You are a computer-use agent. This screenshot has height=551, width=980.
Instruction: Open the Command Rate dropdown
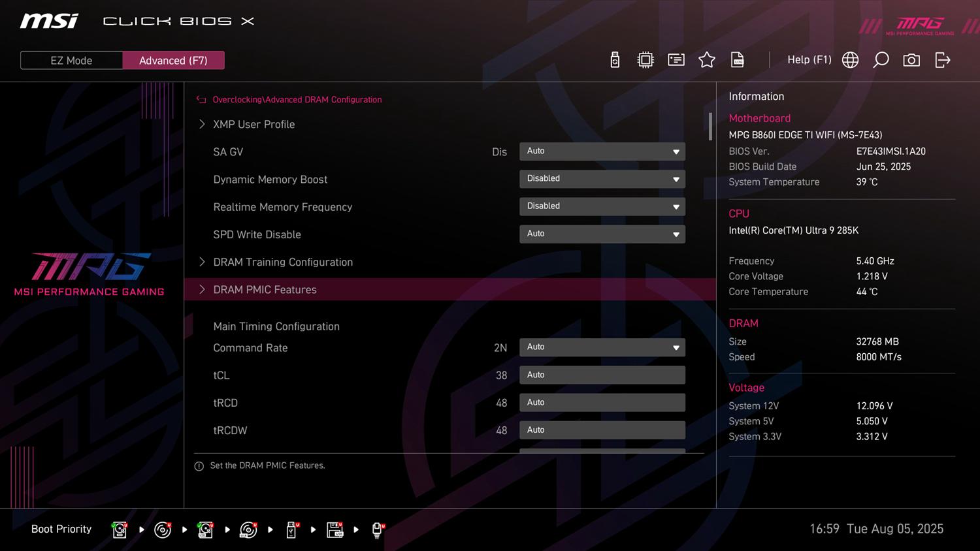(x=602, y=347)
